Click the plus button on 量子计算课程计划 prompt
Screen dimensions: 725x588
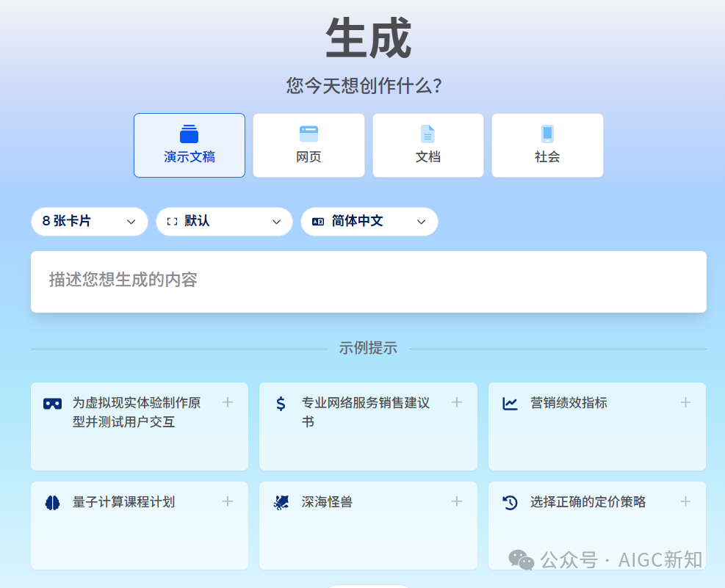tap(228, 502)
